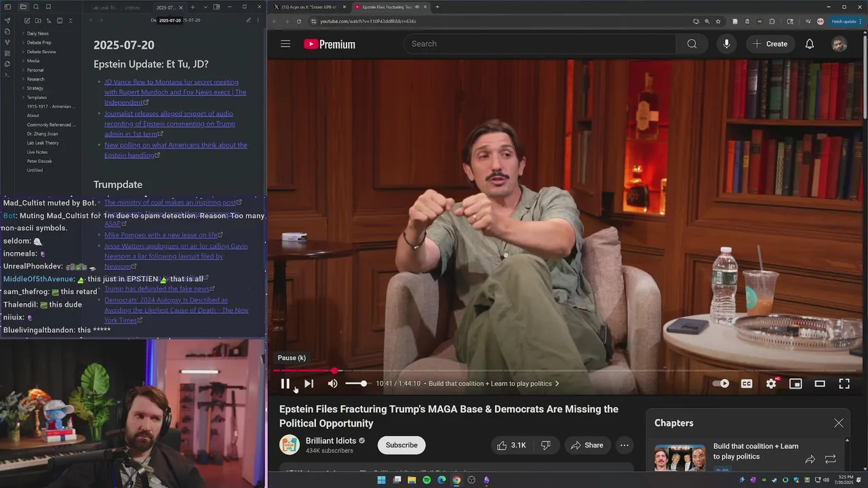868x488 pixels.
Task: Open the YouTube hamburger guide menu
Action: (x=285, y=44)
